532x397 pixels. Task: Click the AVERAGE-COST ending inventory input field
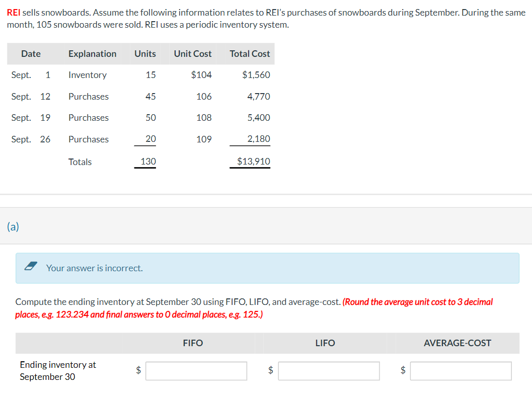[x=461, y=371]
